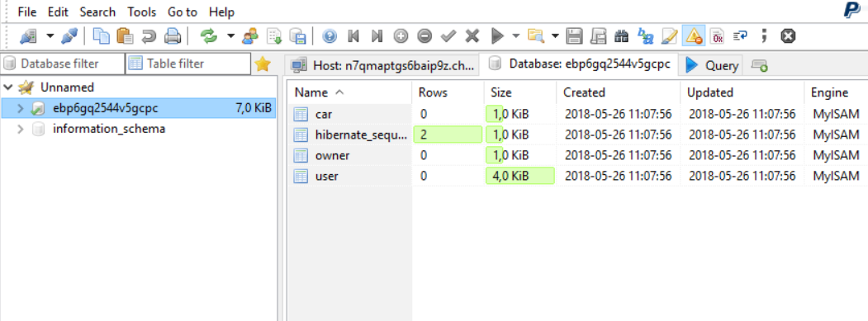Image resolution: width=868 pixels, height=321 pixels.
Task: Open the Go to menu
Action: [183, 12]
